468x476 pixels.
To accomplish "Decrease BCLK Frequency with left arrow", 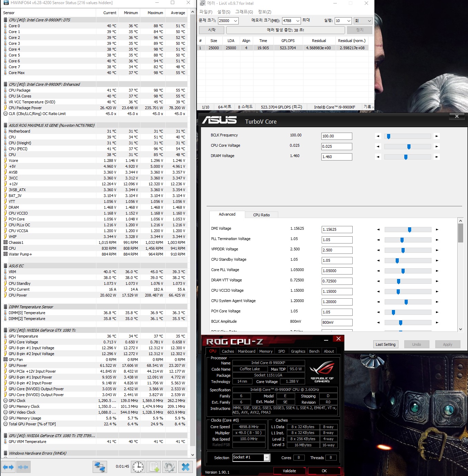I will click(x=378, y=136).
